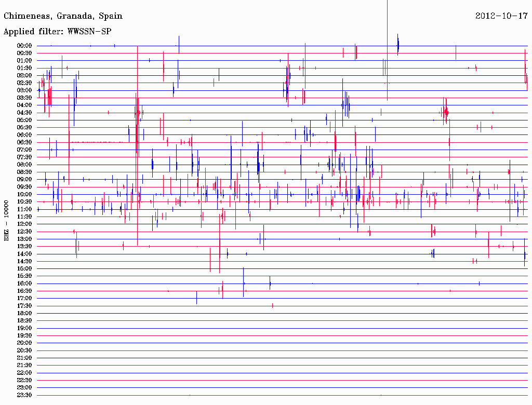The image size is (532, 405).
Task: Click the 16:30 time label
Action: click(24, 291)
